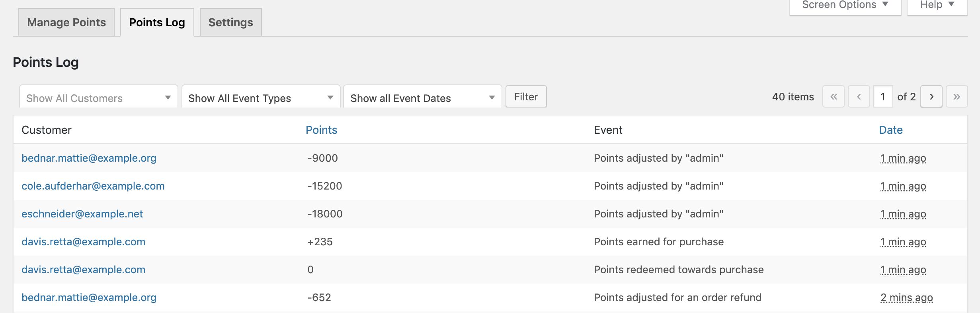The height and width of the screenshot is (313, 980).
Task: Jump to last page arrow
Action: click(x=957, y=97)
